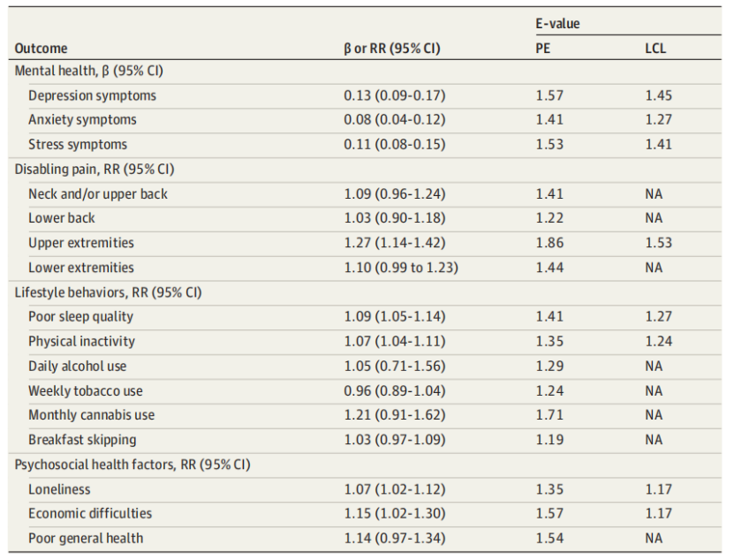Select the Anxiety symptoms row label
Viewport: 734px width, 560px height.
pos(82,120)
